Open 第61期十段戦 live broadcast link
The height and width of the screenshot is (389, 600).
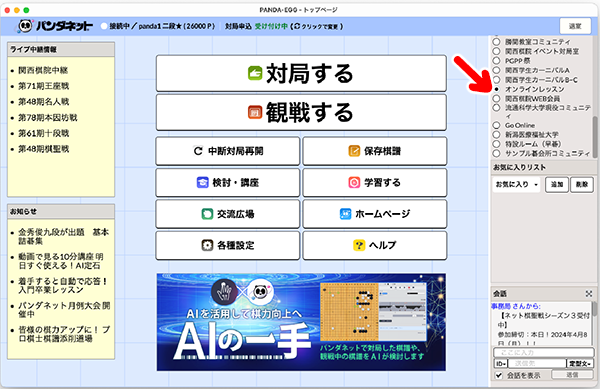pos(44,133)
